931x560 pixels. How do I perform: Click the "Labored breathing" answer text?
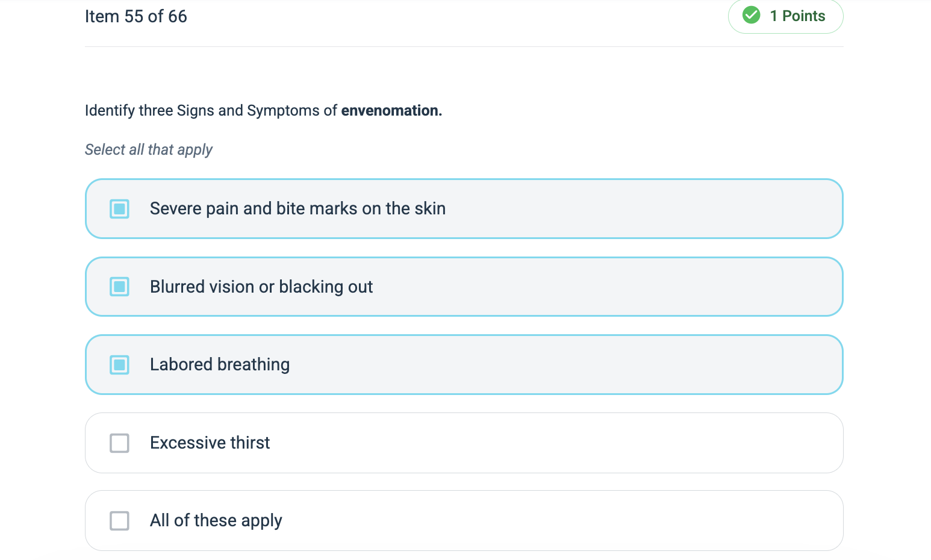(x=220, y=365)
